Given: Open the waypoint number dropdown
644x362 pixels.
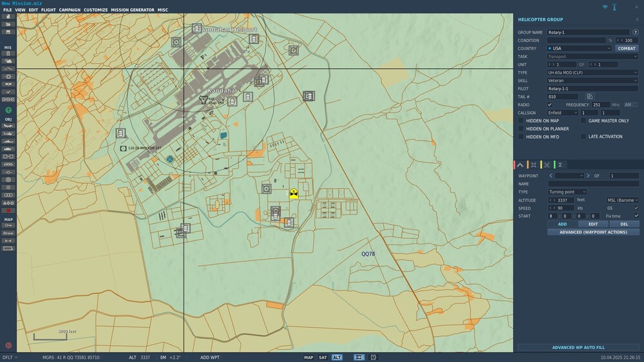Looking at the screenshot, I should point(569,176).
